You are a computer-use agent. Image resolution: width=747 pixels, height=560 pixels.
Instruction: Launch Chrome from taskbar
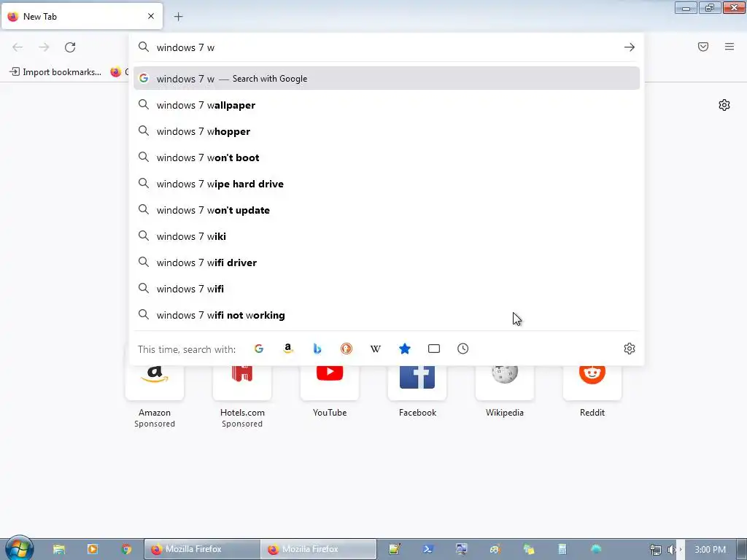click(126, 549)
